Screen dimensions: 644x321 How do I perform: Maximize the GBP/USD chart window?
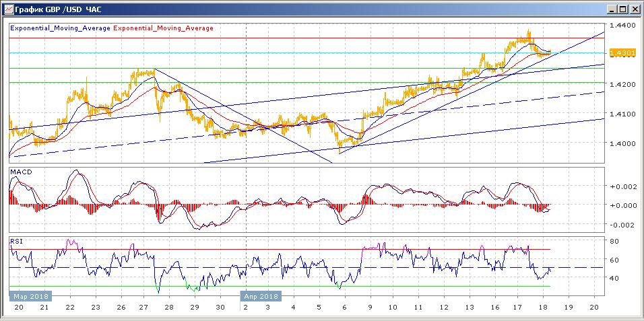point(622,9)
